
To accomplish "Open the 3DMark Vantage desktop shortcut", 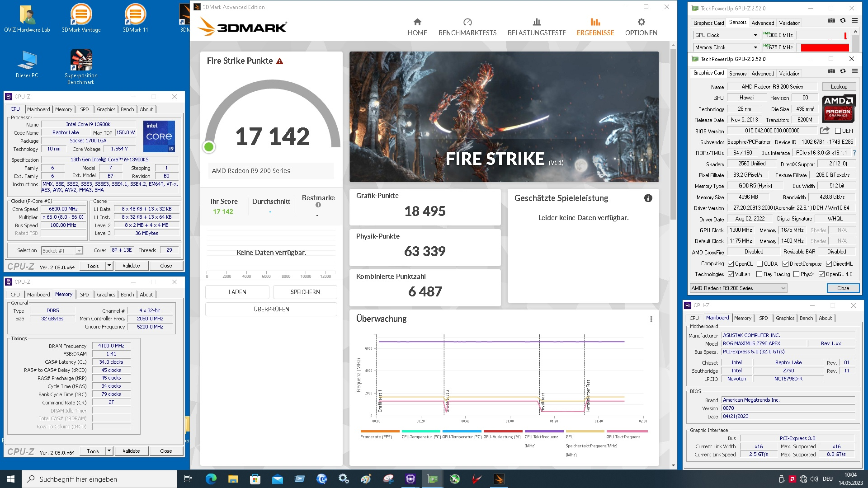I will tap(81, 19).
